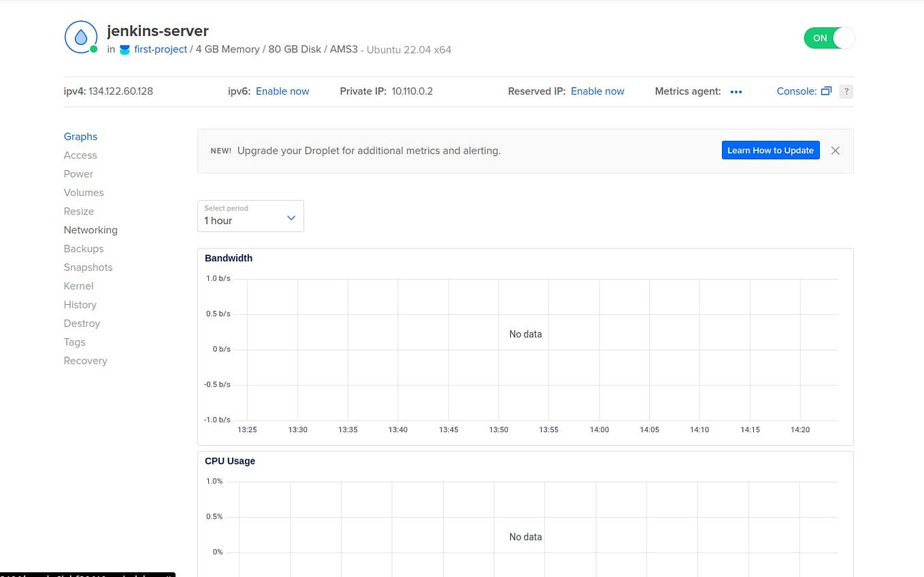
Task: Expand the metrics time range selector
Action: point(250,216)
